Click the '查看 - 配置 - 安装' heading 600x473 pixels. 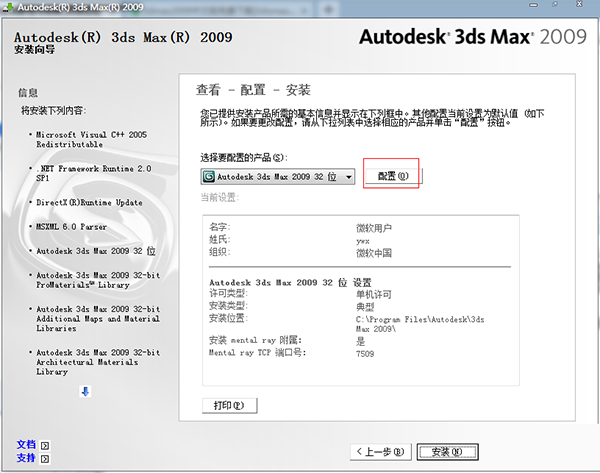pos(253,90)
